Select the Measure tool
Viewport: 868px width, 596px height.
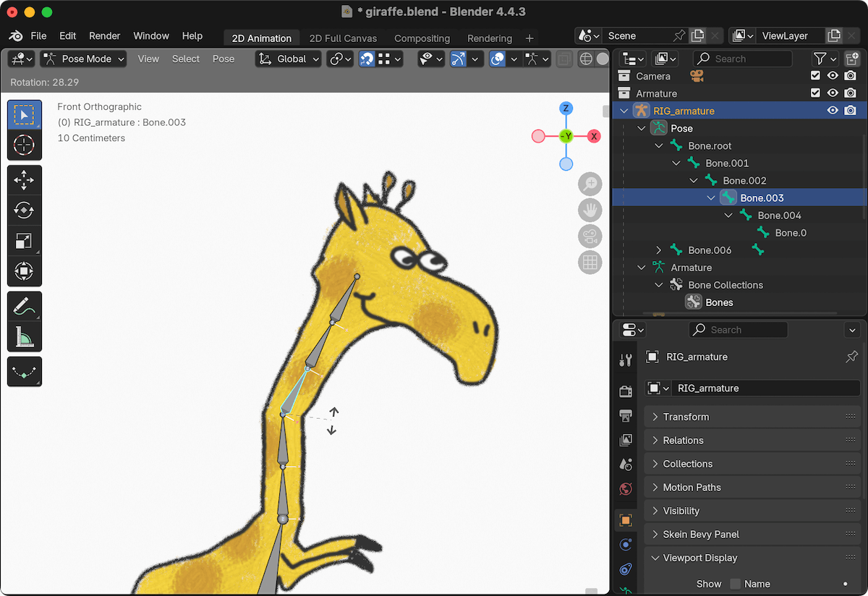24,337
